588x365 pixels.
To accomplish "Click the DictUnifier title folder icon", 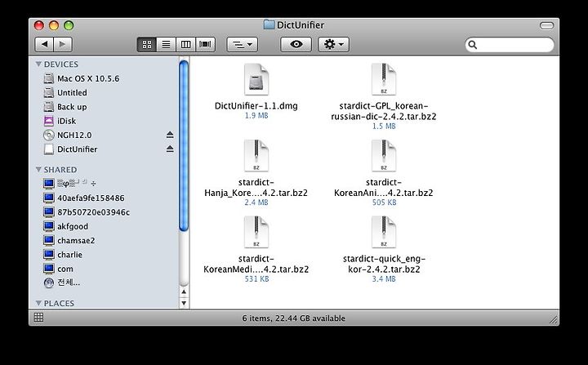I will pos(269,24).
